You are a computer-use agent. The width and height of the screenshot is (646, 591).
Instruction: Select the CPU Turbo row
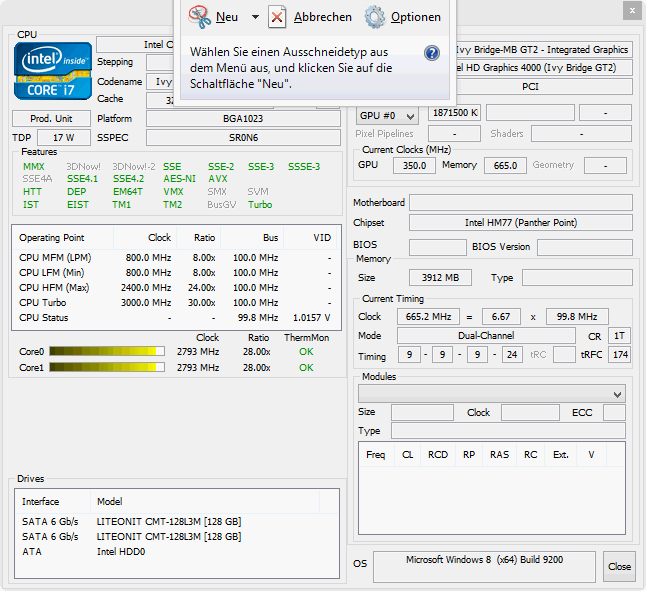[176, 303]
